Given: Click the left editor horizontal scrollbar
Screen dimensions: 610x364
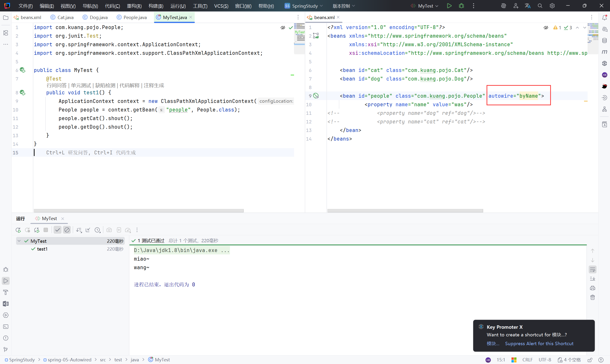Looking at the screenshot, I should 139,211.
